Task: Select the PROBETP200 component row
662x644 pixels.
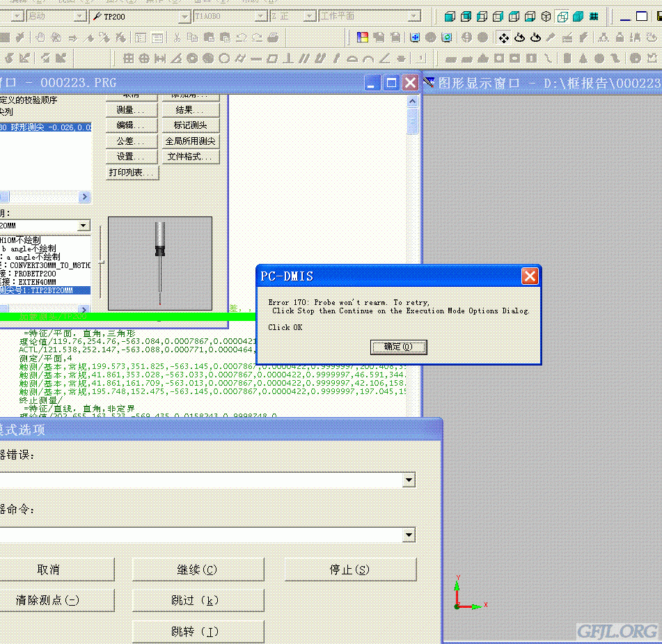Action: click(45, 274)
